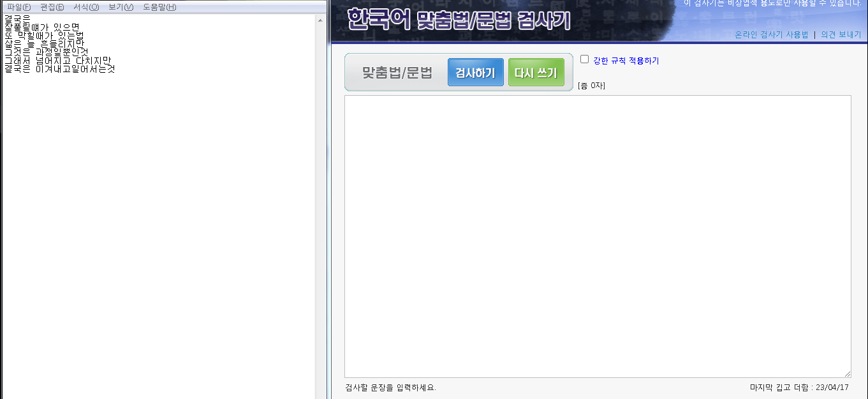
Task: Open the 파일(F) menu in Notepad
Action: point(19,7)
